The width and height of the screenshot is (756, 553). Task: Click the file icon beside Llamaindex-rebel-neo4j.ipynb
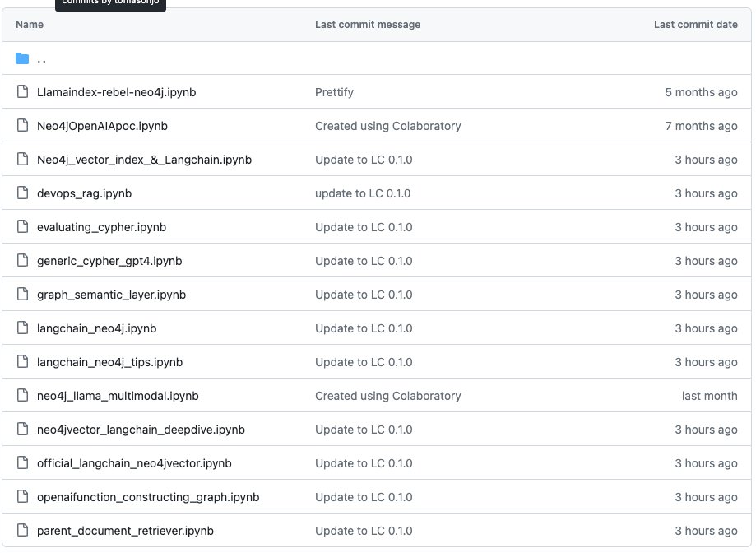pos(22,91)
